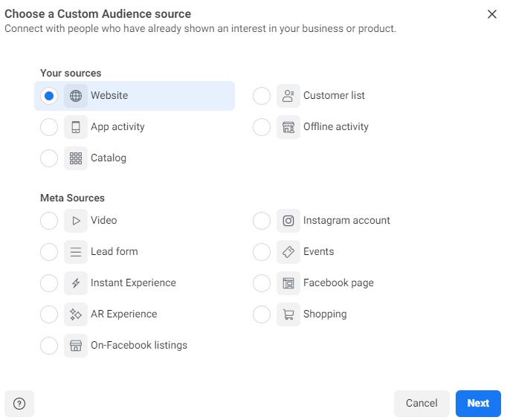Click the Lead form lines icon
The height and width of the screenshot is (420, 507).
coord(76,252)
